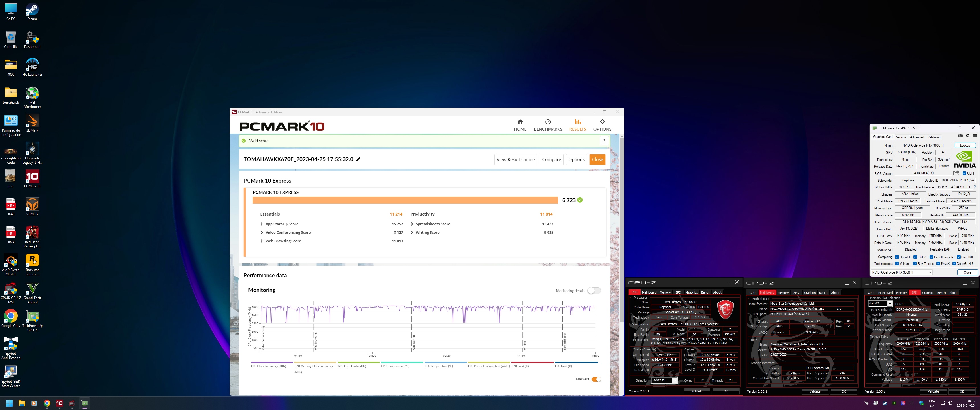
Task: Click the Chrome taskbar icon
Action: tap(47, 403)
